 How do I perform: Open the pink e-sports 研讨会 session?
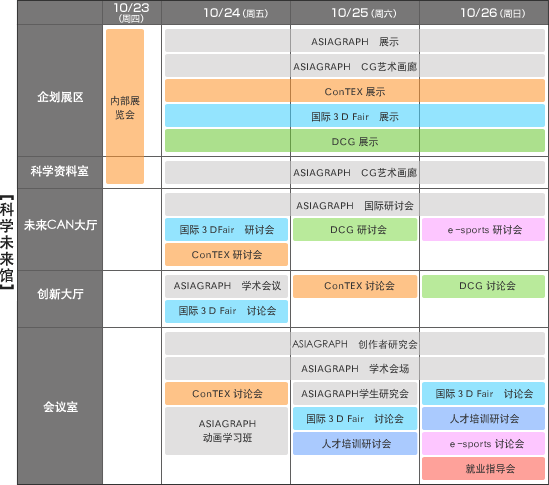484,230
